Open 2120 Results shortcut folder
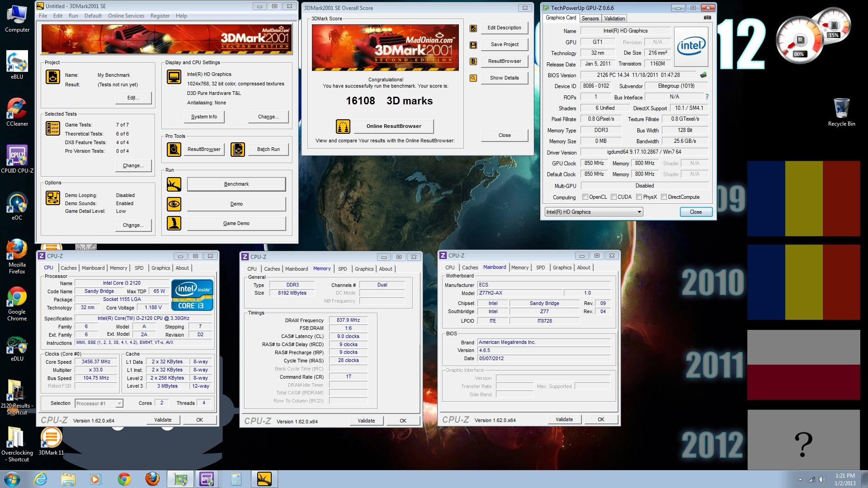Screen dimensions: 868x488 17,397
